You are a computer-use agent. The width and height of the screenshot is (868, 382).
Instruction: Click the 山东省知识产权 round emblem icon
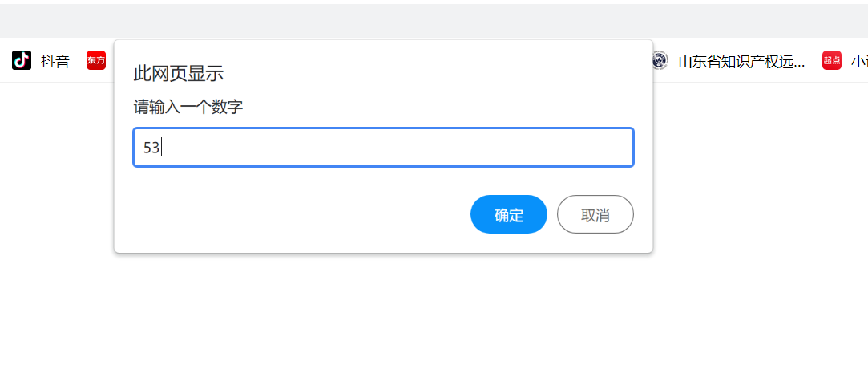point(660,60)
